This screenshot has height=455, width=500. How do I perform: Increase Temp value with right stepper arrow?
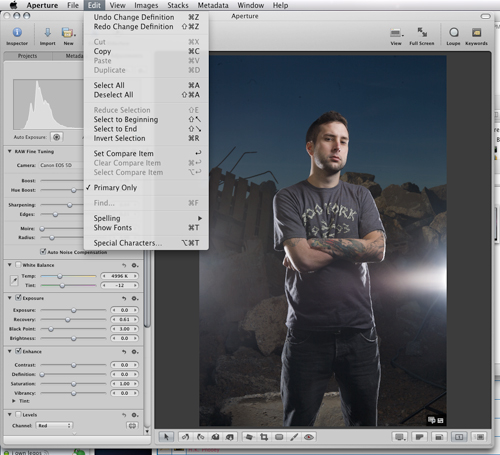click(x=135, y=276)
